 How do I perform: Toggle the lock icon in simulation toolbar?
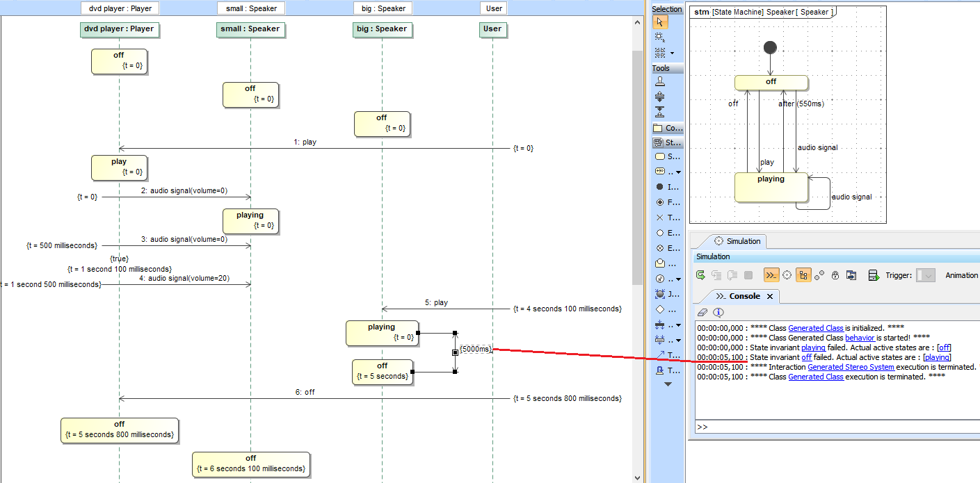point(835,275)
